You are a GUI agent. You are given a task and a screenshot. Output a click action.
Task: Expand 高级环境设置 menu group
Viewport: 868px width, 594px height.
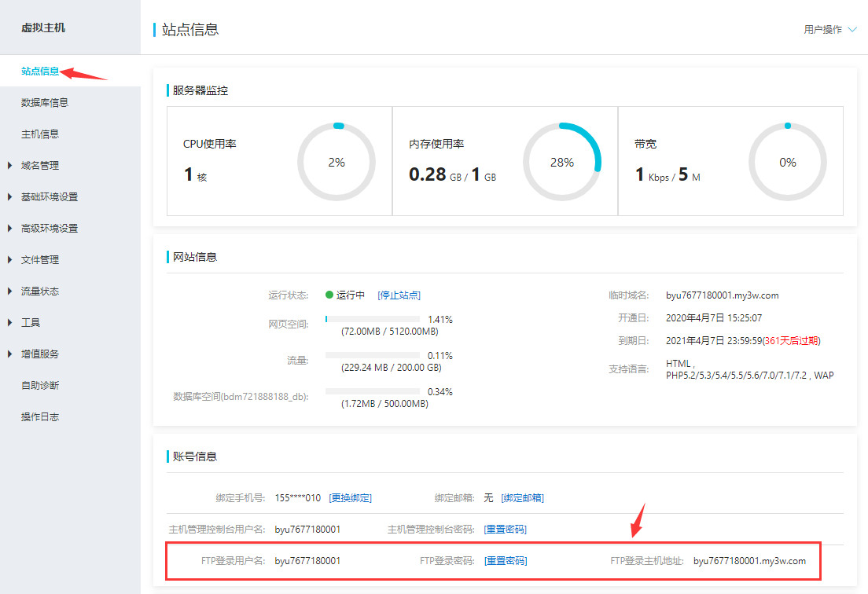coord(50,229)
